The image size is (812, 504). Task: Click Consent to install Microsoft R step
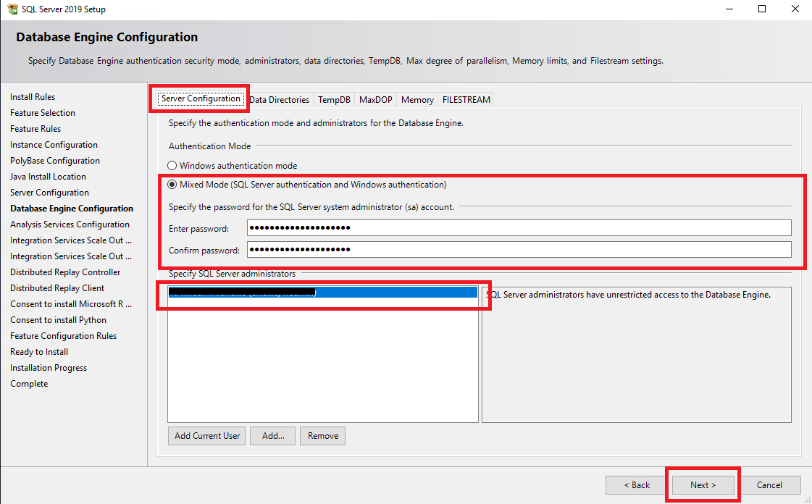pyautogui.click(x=71, y=304)
